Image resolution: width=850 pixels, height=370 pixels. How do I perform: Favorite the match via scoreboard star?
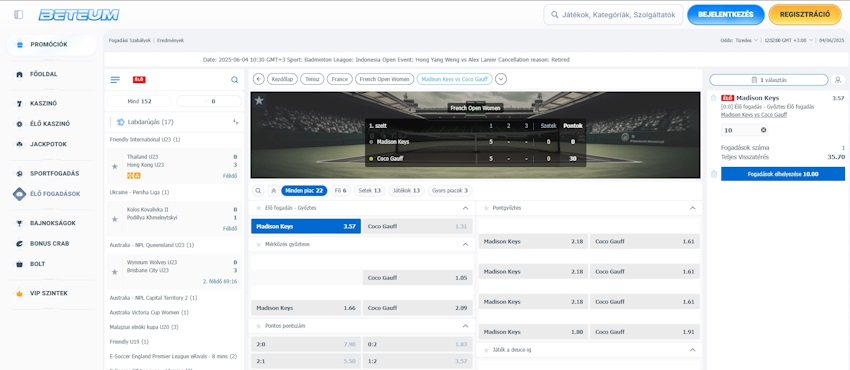(259, 100)
